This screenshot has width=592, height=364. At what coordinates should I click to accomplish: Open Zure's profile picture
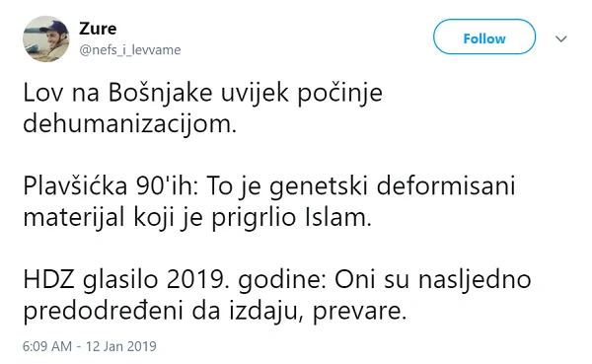[x=46, y=38]
